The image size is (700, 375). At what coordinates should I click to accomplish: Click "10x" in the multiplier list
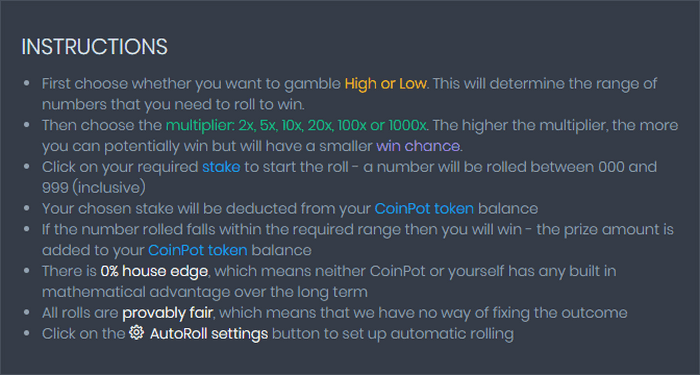click(x=293, y=125)
